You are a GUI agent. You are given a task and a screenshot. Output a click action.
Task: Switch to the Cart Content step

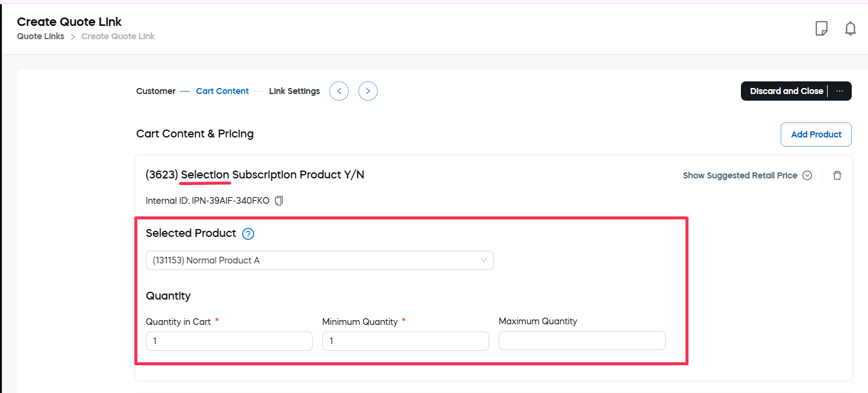(222, 91)
